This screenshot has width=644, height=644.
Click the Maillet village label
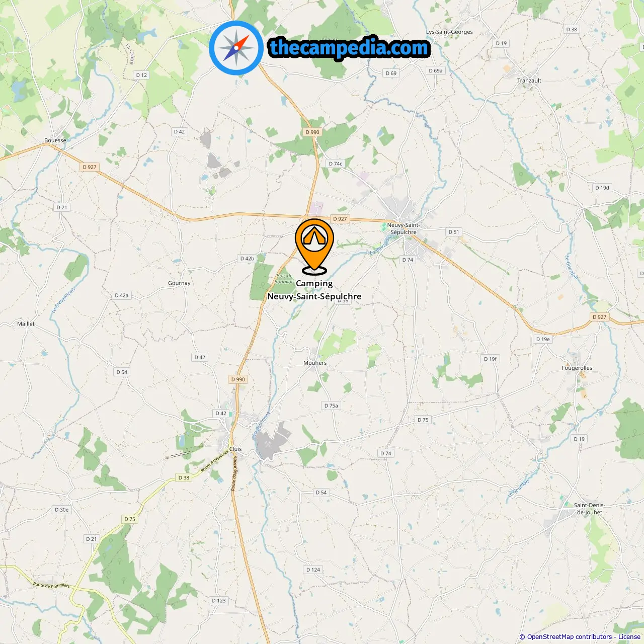26,324
